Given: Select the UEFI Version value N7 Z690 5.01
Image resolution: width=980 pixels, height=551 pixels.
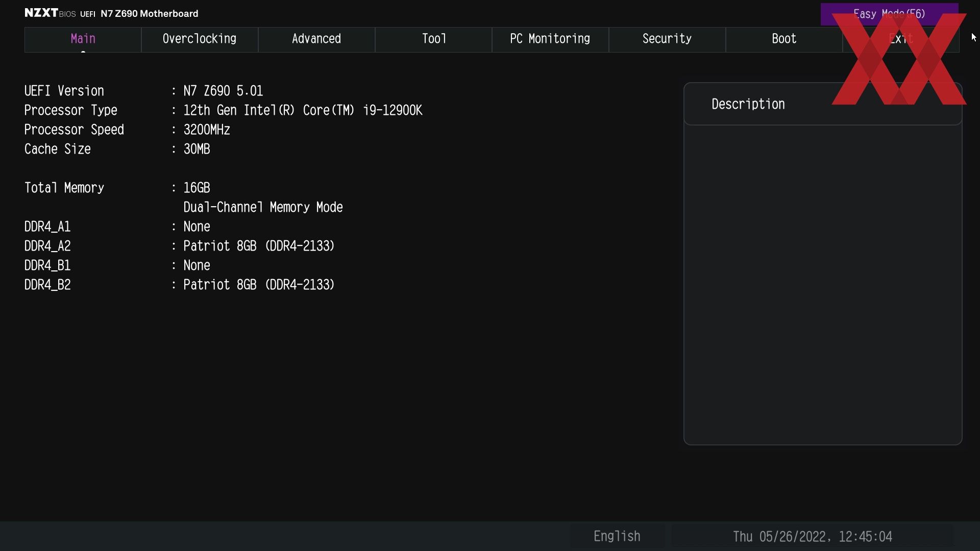Looking at the screenshot, I should tap(223, 91).
